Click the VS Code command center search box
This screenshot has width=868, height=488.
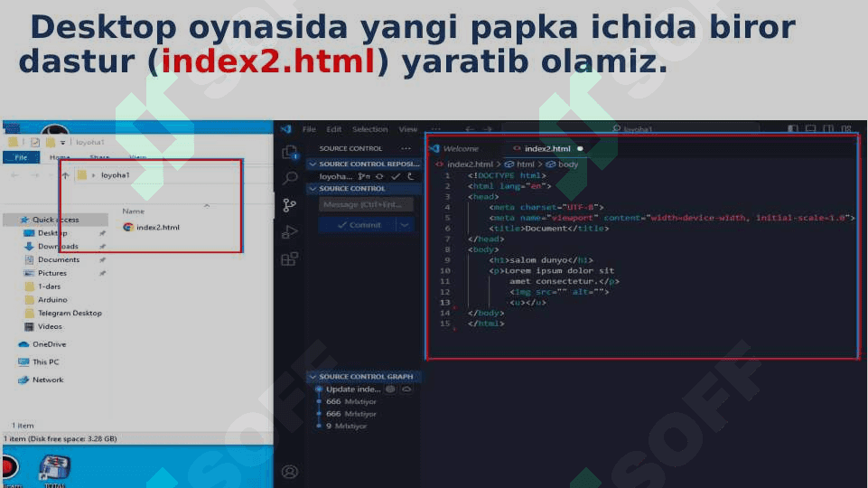point(630,129)
